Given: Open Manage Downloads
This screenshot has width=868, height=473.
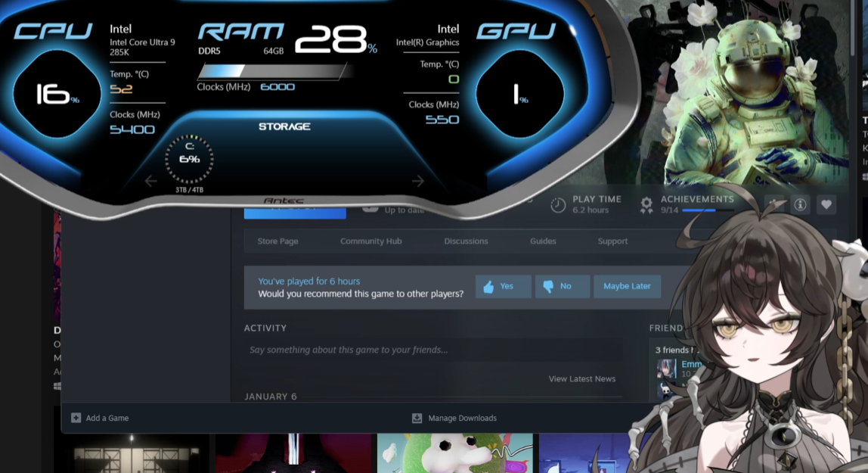Looking at the screenshot, I should (x=462, y=419).
